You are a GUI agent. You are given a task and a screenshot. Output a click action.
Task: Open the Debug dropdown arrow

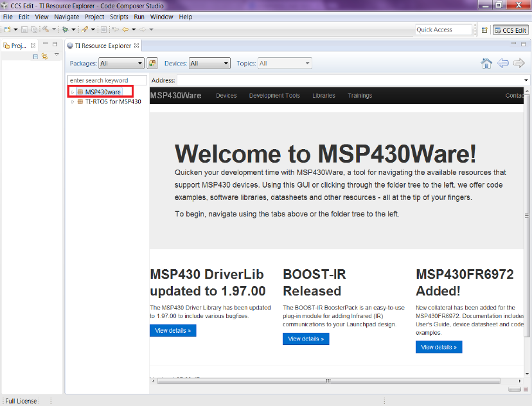coord(73,30)
